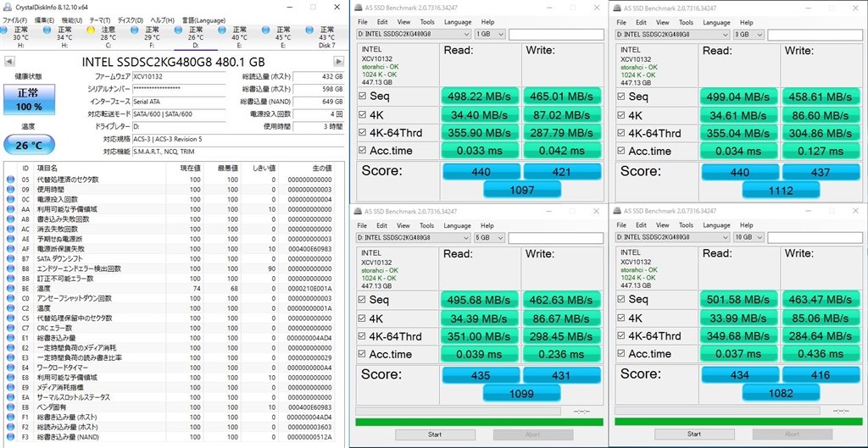
Task: Toggle Acc.time in the 3 GB AS SSD window
Action: pyautogui.click(x=621, y=151)
